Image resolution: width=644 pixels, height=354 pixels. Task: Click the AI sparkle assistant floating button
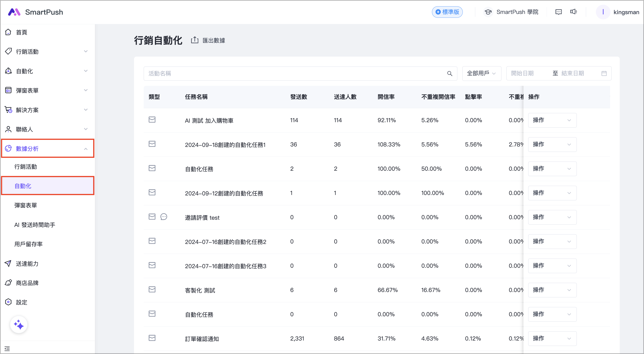click(19, 325)
